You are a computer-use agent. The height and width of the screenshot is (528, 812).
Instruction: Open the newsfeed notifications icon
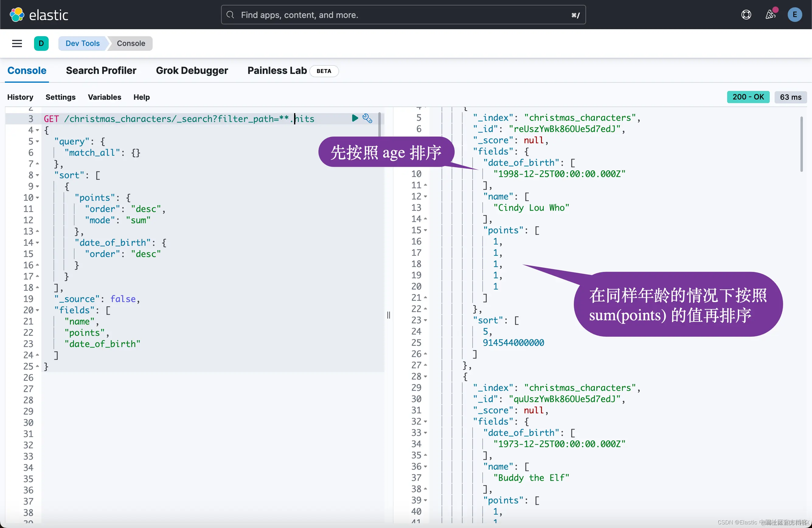click(770, 15)
